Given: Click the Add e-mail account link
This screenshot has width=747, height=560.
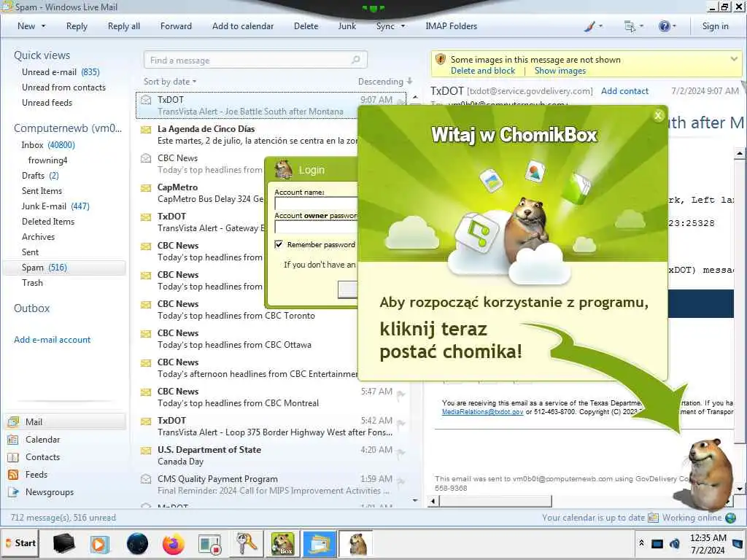Looking at the screenshot, I should point(53,340).
